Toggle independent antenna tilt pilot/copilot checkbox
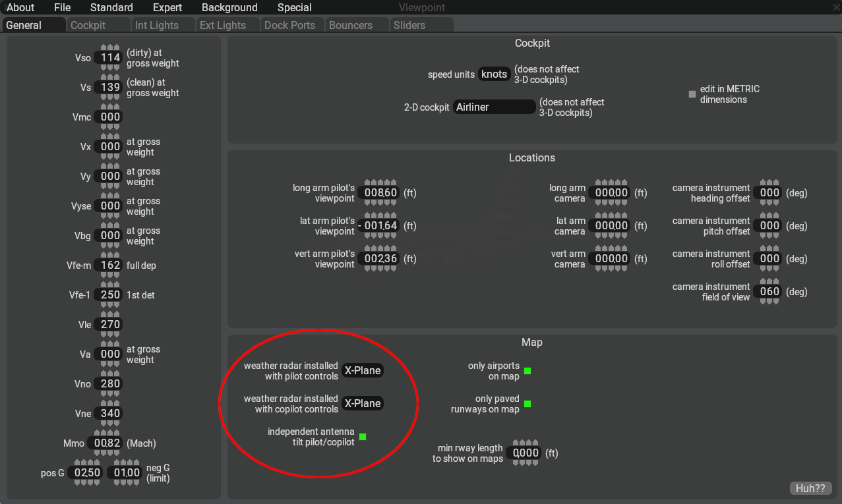Image resolution: width=842 pixels, height=504 pixels. (363, 437)
